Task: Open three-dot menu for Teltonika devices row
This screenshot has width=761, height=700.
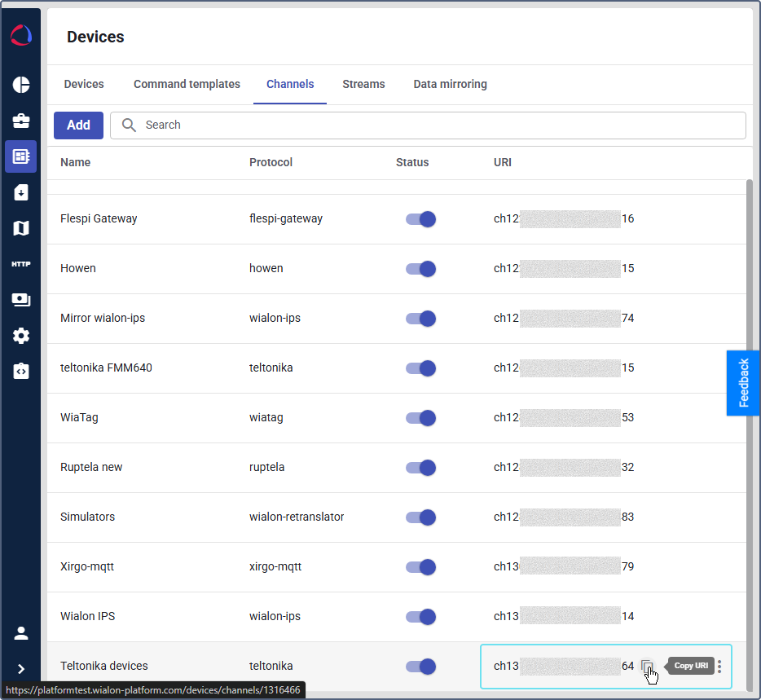Action: point(719,667)
